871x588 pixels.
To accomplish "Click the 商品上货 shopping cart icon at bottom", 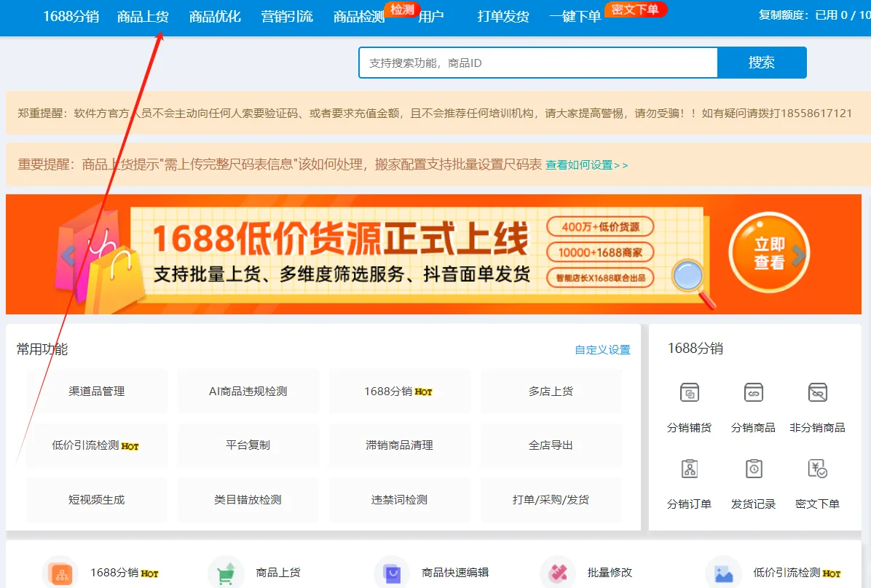I will (x=225, y=572).
